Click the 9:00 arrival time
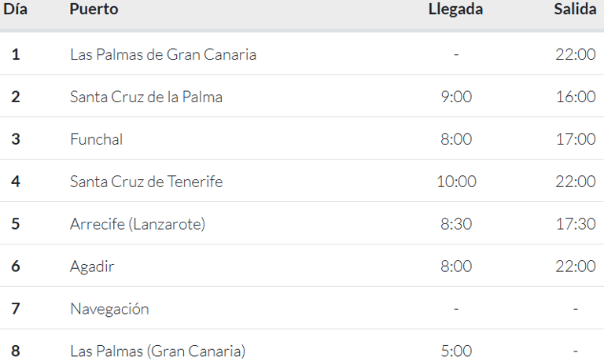604x364 pixels. click(456, 97)
